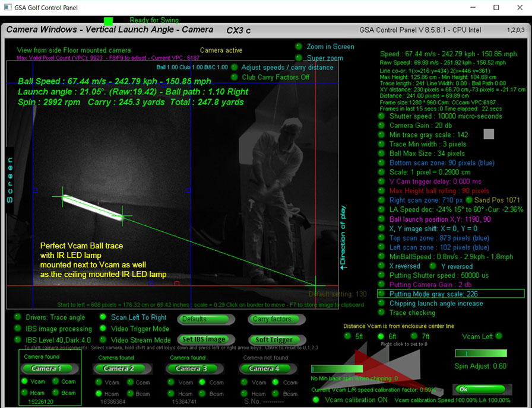Select the Camera 4 button
This screenshot has height=408, width=532.
pyautogui.click(x=267, y=369)
